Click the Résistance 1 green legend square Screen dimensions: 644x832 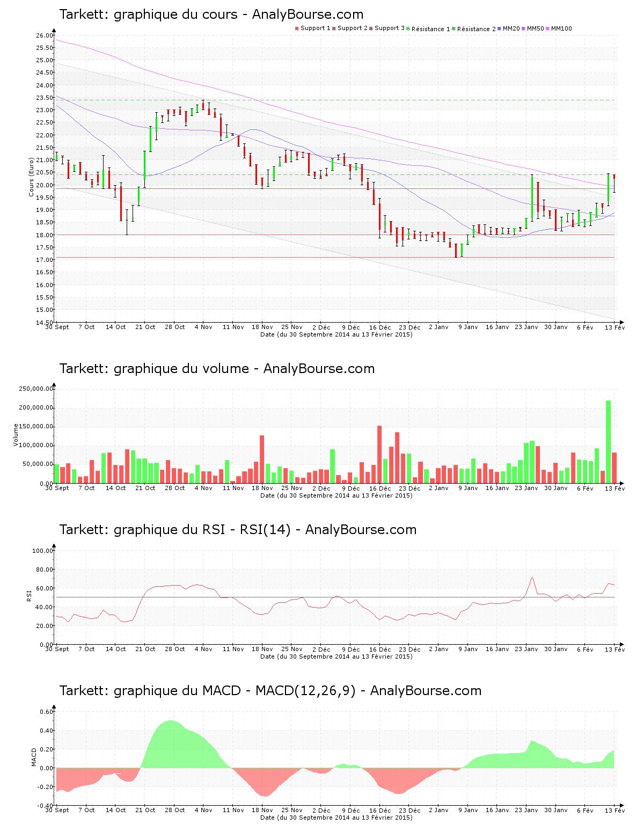[408, 28]
